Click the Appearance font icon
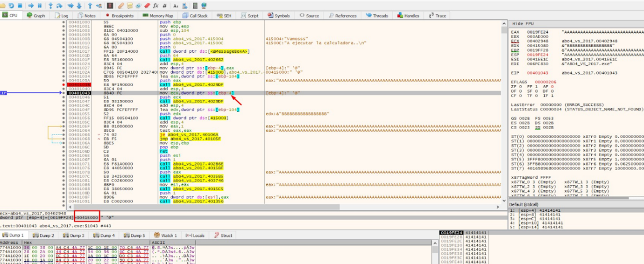Viewport: 644px width, 264px height. 176,6
